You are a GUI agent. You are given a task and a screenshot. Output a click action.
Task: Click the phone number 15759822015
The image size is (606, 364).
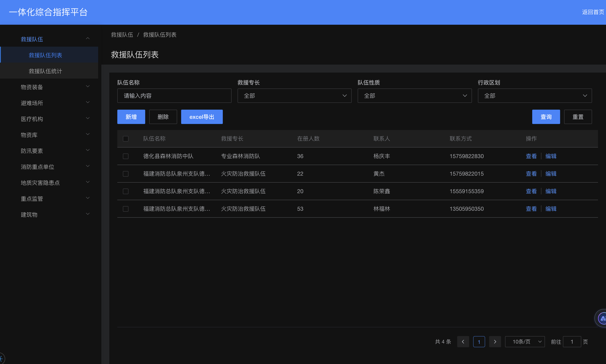tap(467, 174)
